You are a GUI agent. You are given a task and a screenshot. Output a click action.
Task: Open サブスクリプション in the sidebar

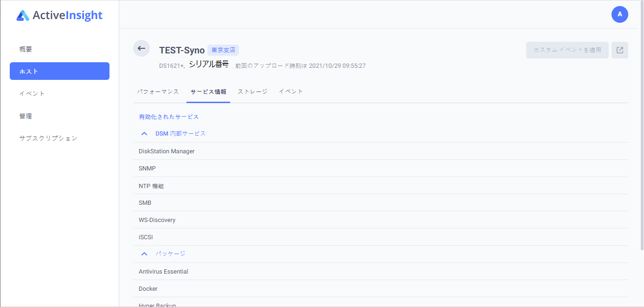pyautogui.click(x=59, y=138)
